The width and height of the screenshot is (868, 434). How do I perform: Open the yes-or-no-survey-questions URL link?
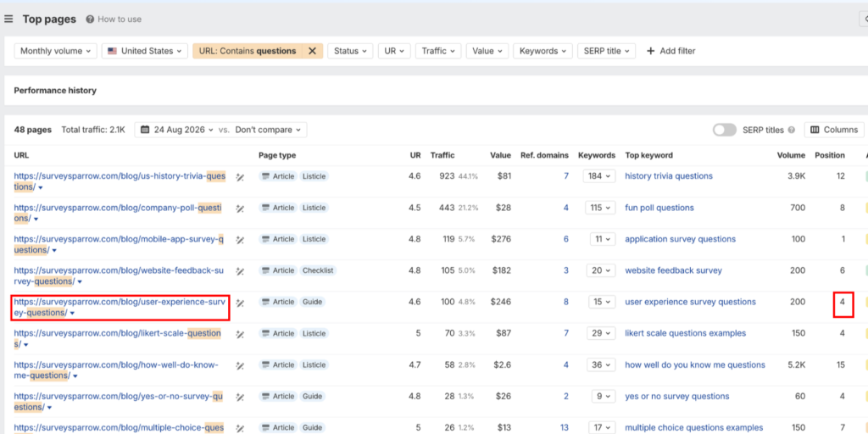click(x=119, y=402)
